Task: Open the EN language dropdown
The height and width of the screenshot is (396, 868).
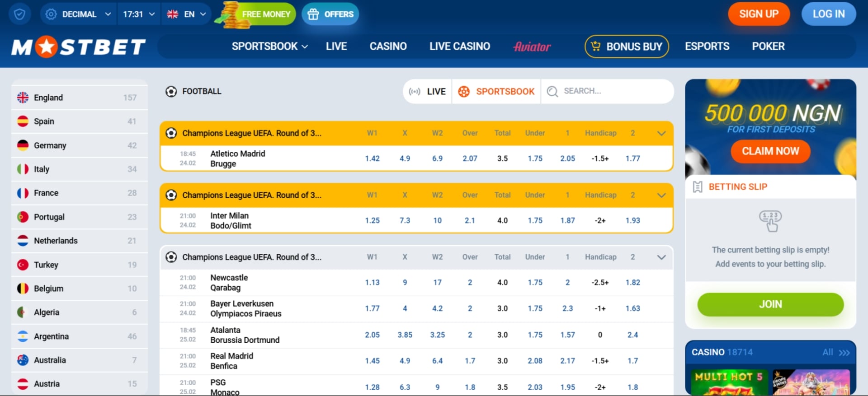Action: coord(186,14)
